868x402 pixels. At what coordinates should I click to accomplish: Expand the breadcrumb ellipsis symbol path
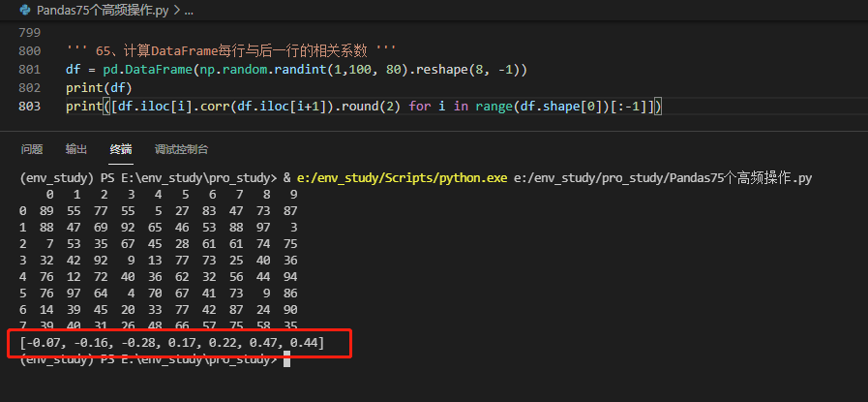click(189, 10)
